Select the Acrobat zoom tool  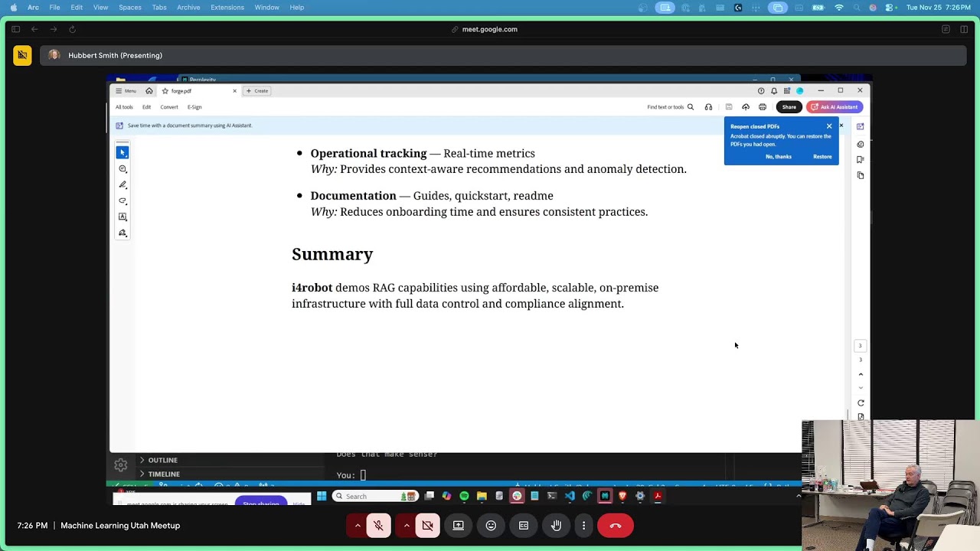[x=122, y=169]
